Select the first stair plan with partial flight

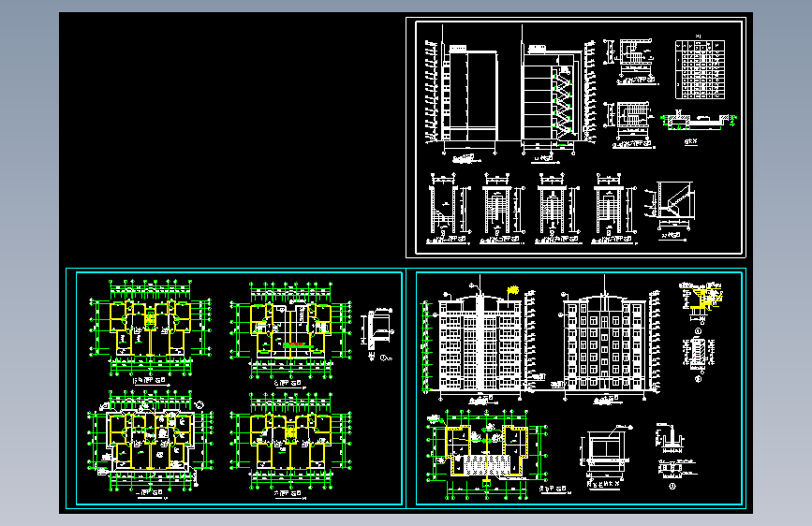(x=449, y=209)
